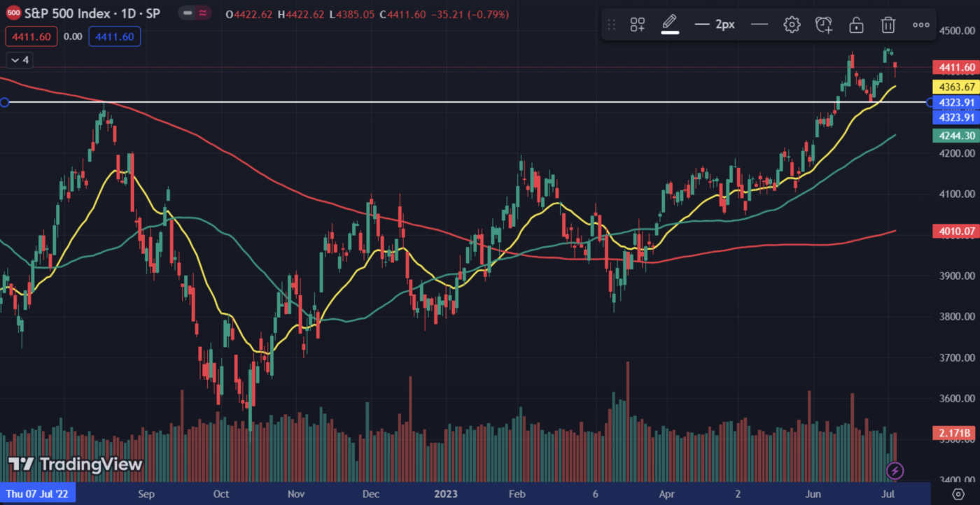Delete drawing with trash icon
This screenshot has height=505, width=980.
click(888, 25)
